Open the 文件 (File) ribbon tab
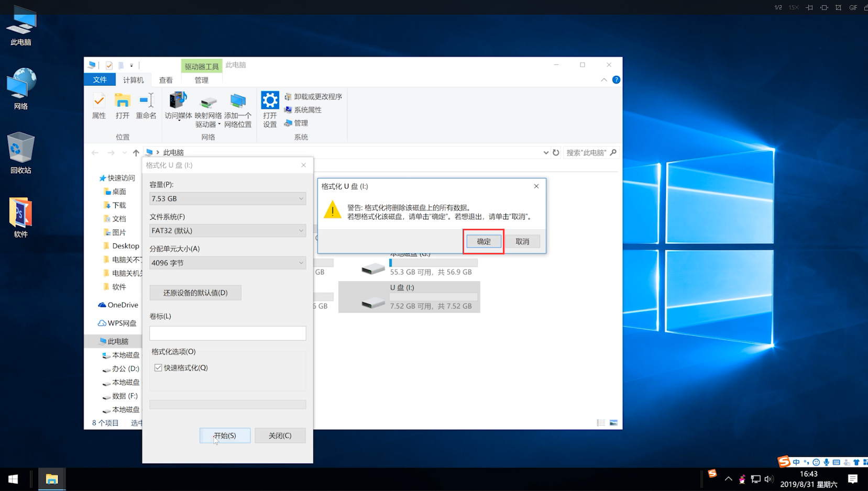 [100, 80]
